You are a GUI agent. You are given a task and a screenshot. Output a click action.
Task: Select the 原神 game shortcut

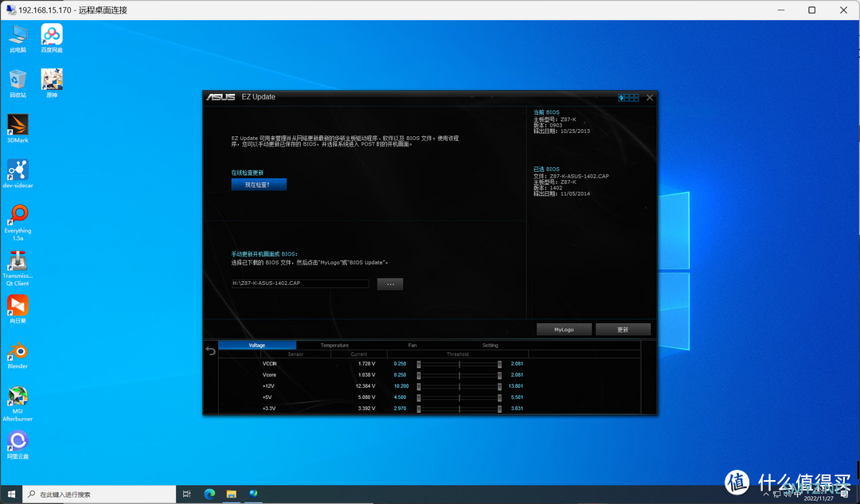pyautogui.click(x=52, y=84)
